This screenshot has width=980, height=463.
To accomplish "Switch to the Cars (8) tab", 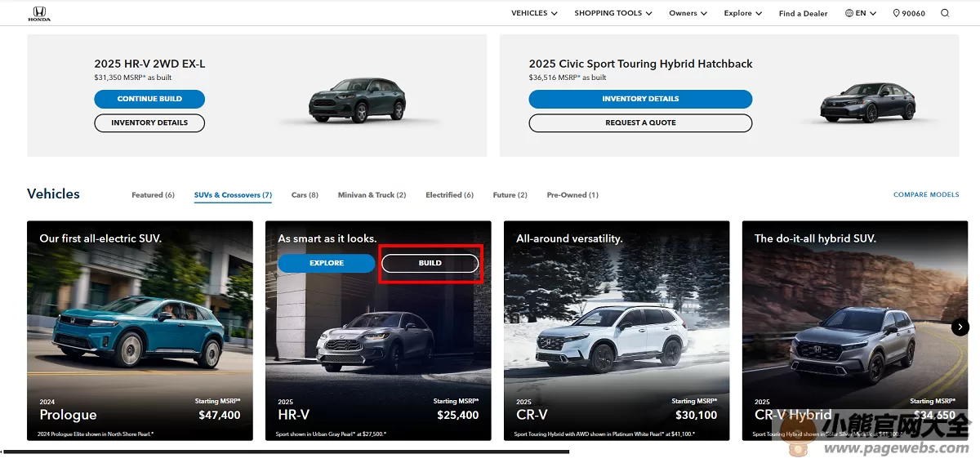I will point(305,195).
